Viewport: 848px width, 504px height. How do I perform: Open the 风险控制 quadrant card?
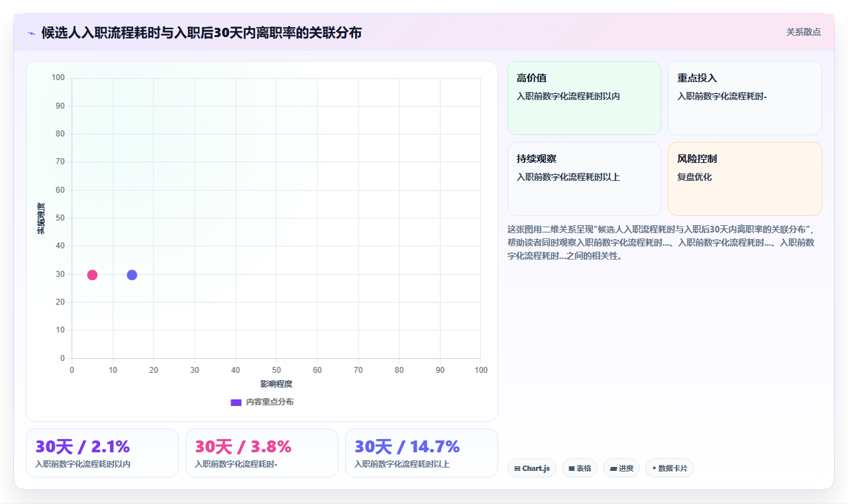[x=745, y=179]
